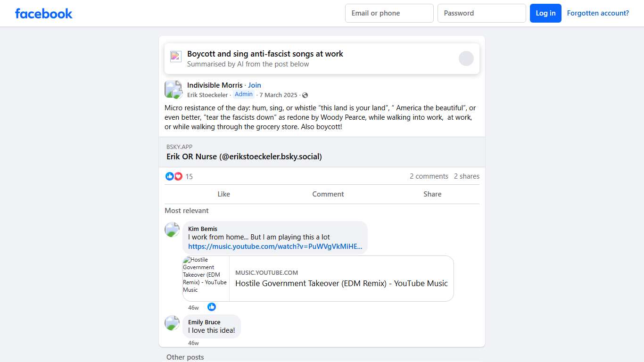Expand the Most relevant comment sorting
This screenshot has width=644, height=362.
point(187,211)
